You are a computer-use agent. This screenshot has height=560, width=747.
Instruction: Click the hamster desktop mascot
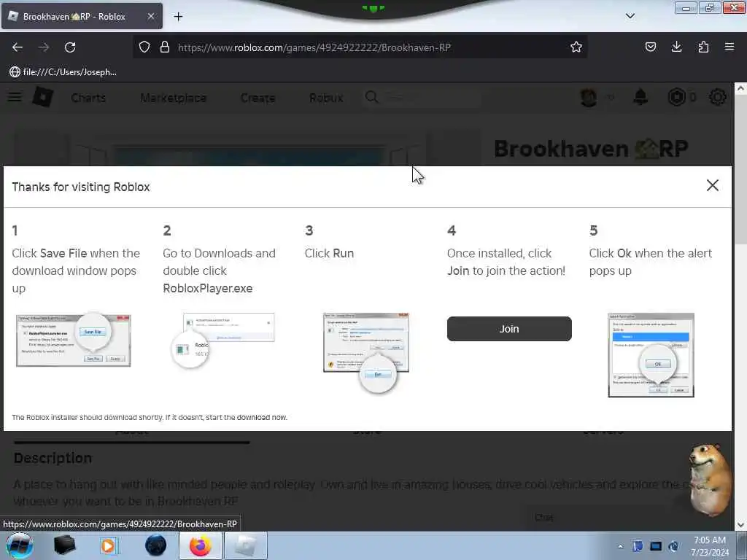[x=710, y=478]
